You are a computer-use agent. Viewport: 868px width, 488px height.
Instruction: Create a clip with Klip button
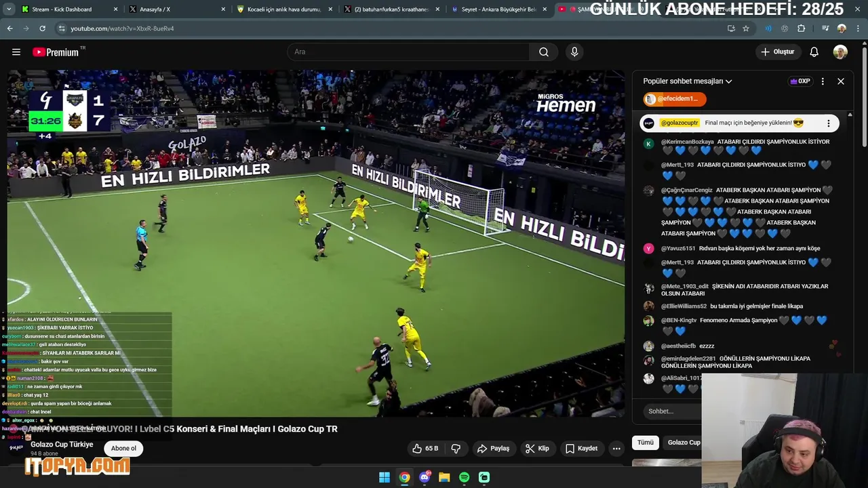pos(537,449)
